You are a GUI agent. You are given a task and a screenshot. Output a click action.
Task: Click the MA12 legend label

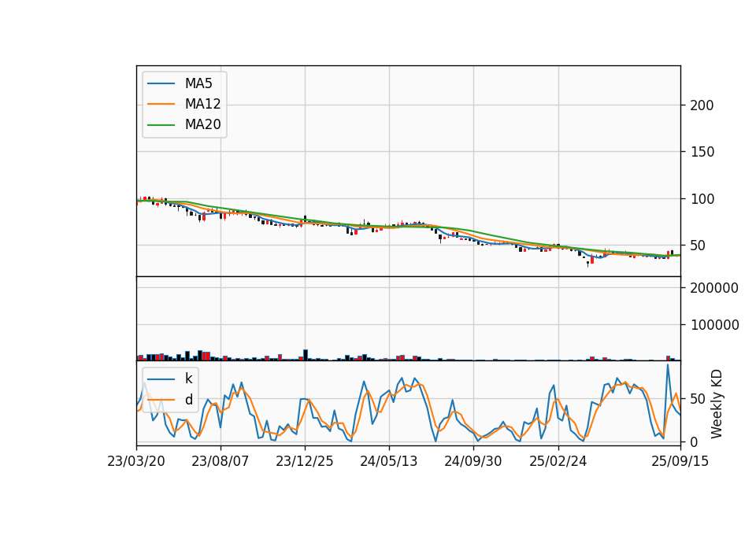click(202, 104)
